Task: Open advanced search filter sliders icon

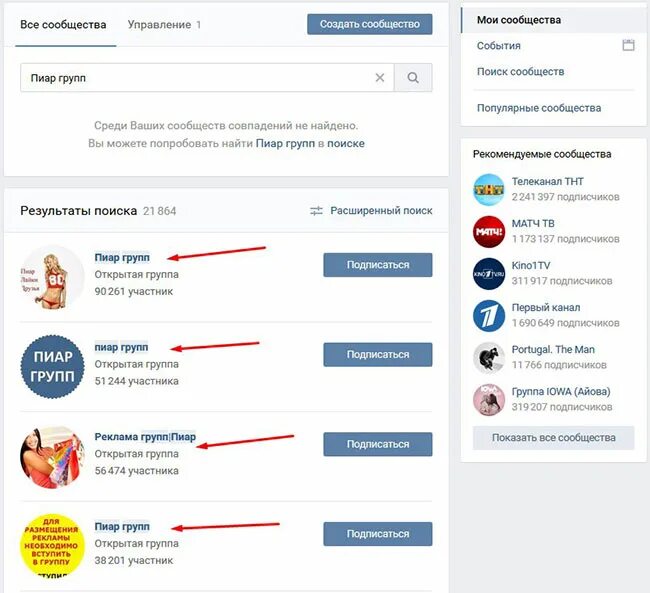Action: 316,211
